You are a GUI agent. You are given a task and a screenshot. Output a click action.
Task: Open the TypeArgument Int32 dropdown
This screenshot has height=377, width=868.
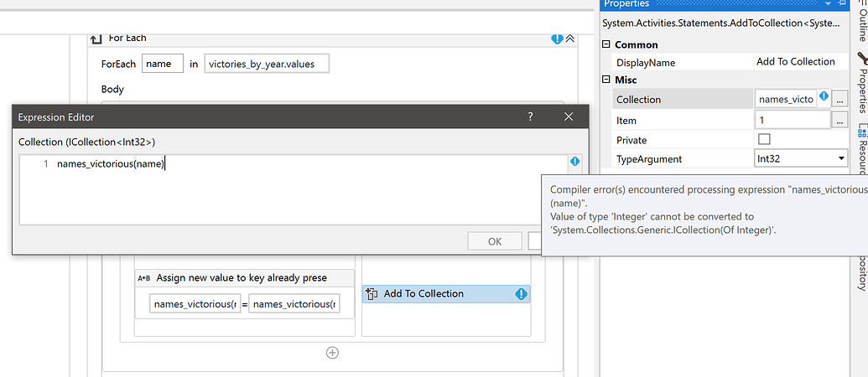[x=841, y=158]
